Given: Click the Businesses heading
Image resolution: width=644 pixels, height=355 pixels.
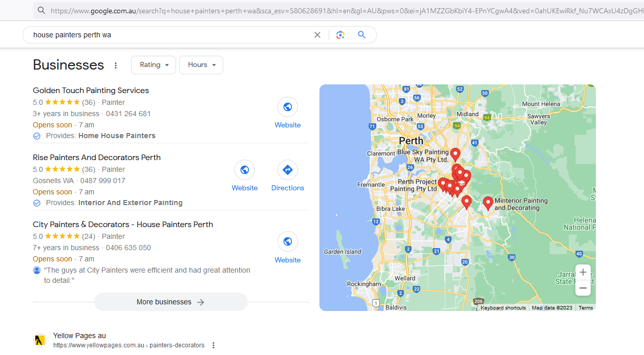Looking at the screenshot, I should tap(69, 65).
